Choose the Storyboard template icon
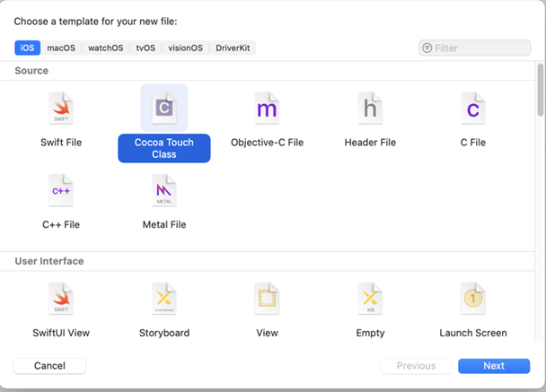Image resolution: width=546 pixels, height=392 pixels. click(164, 299)
